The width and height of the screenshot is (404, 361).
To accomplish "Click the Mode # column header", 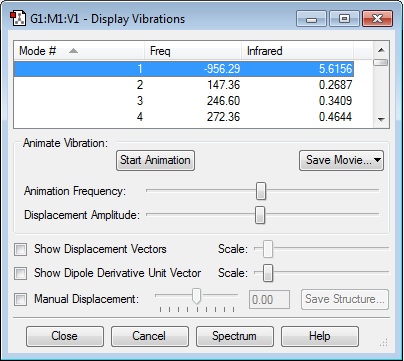I will 79,51.
